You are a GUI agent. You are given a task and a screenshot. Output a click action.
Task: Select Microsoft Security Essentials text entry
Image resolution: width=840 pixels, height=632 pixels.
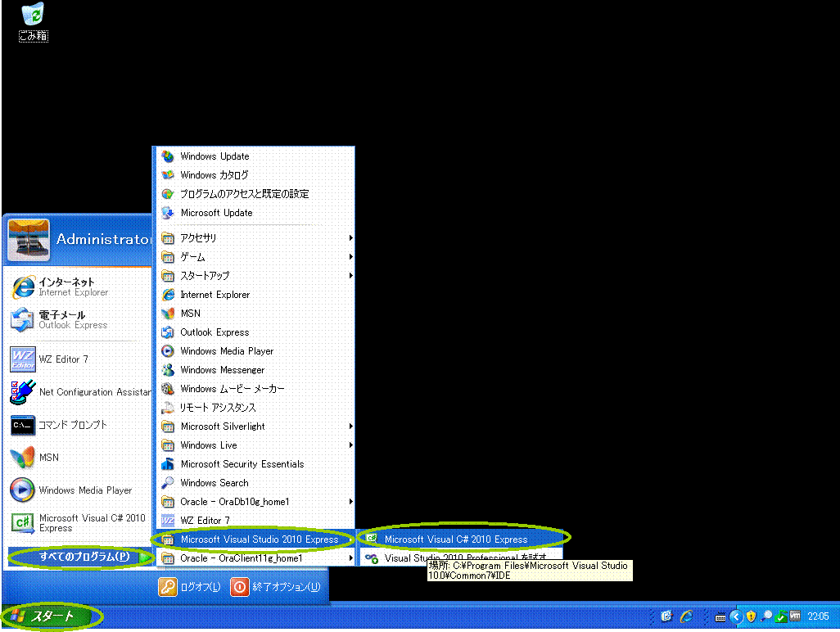(x=242, y=464)
